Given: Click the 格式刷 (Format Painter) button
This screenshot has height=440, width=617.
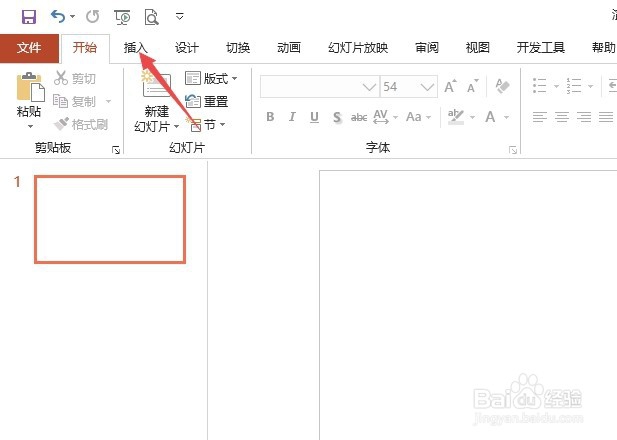Looking at the screenshot, I should (x=81, y=124).
